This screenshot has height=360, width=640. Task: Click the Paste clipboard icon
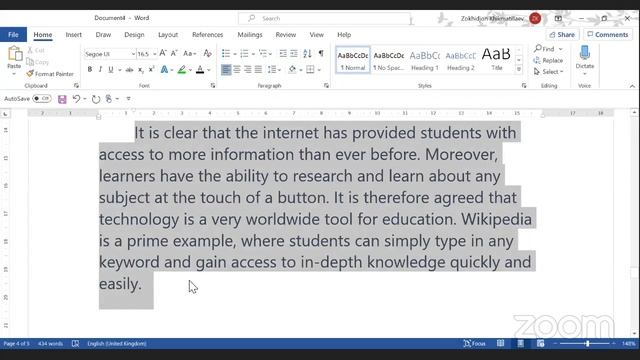point(14,54)
